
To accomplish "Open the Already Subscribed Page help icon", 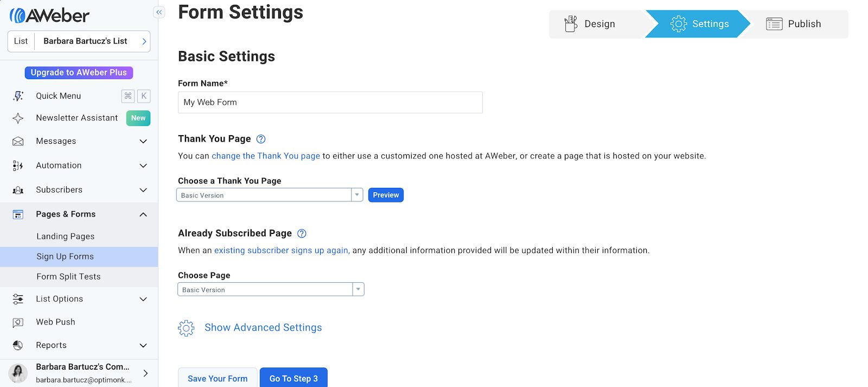I will [x=302, y=233].
